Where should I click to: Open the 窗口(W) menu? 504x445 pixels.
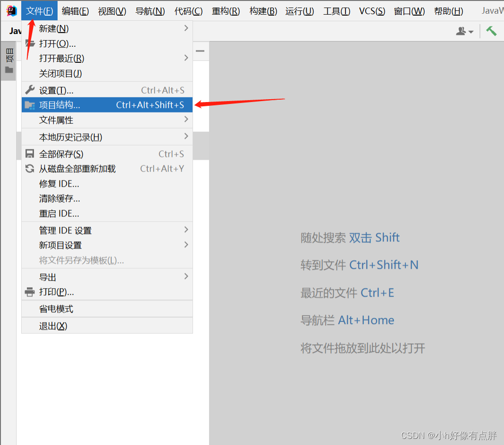click(x=409, y=11)
